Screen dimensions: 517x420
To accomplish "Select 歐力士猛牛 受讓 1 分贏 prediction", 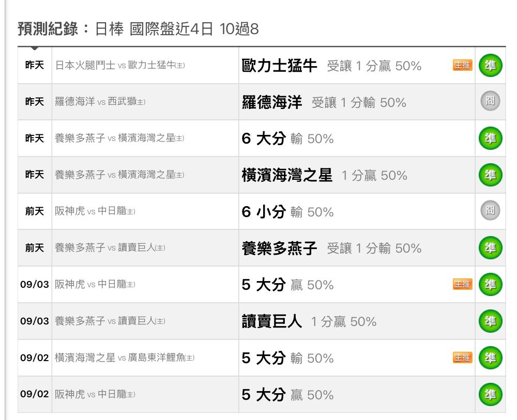I will [x=332, y=66].
